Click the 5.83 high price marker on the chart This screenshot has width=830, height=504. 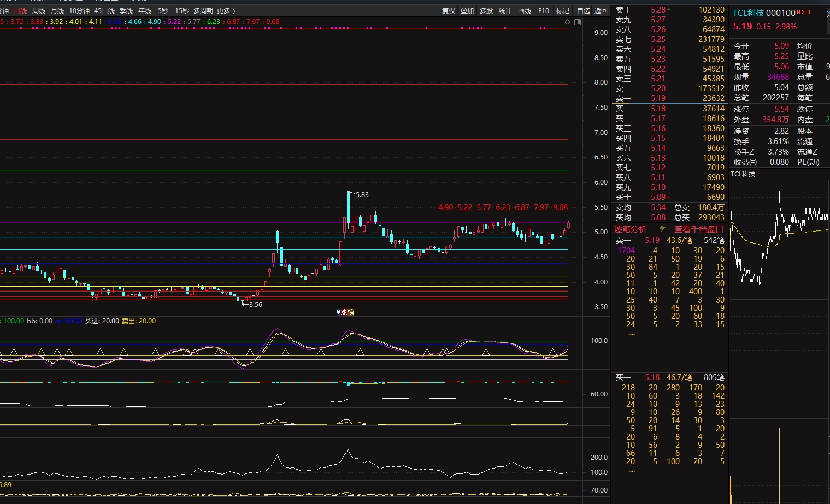click(361, 194)
